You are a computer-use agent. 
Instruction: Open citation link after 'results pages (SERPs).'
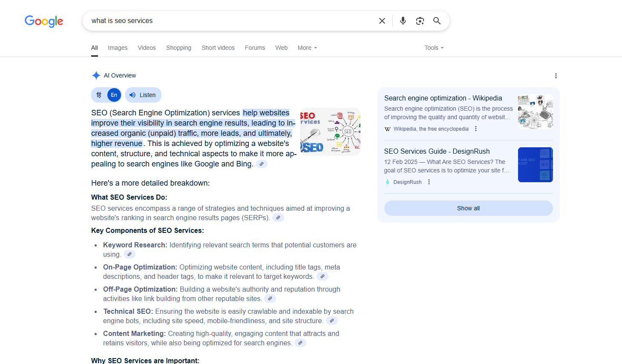pyautogui.click(x=278, y=218)
